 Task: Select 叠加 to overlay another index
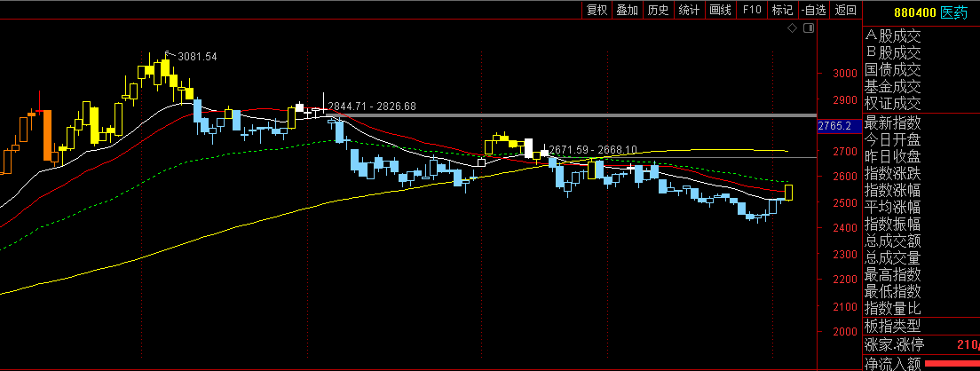tap(627, 10)
